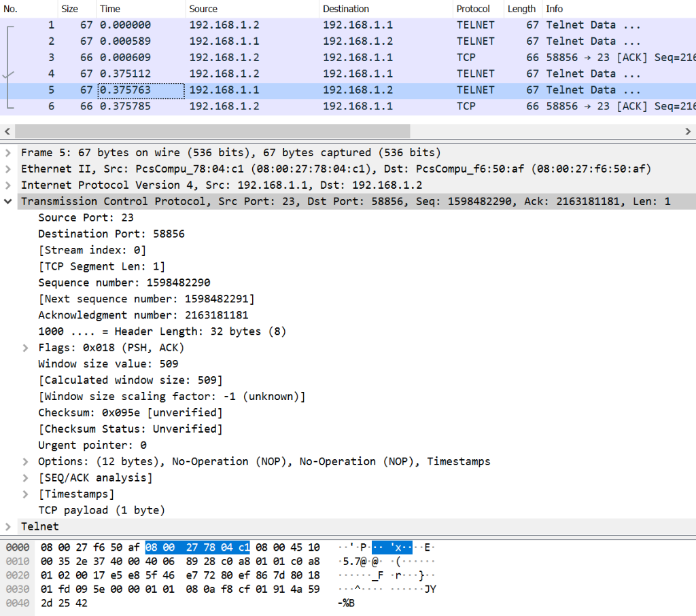Expand the Timestamps section
This screenshot has width=696, height=616.
25,494
